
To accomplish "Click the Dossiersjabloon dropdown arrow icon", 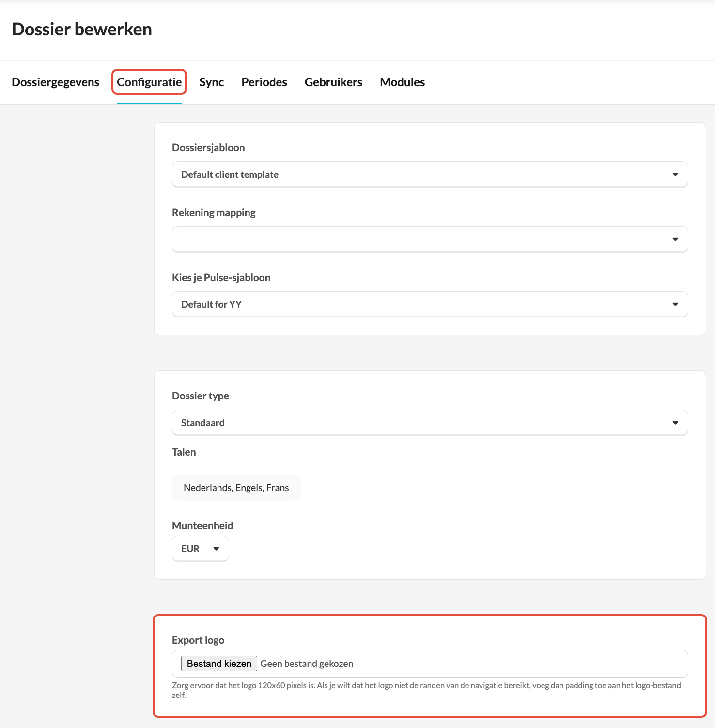I will [675, 174].
